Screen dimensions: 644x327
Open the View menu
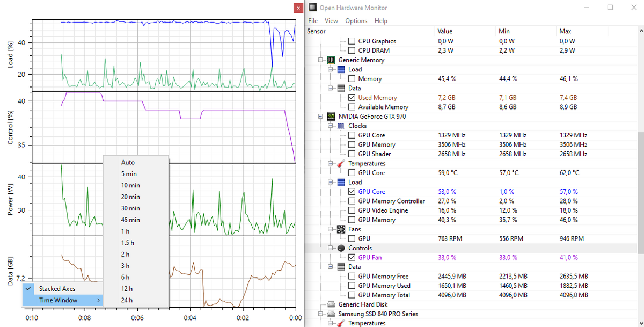pyautogui.click(x=332, y=21)
